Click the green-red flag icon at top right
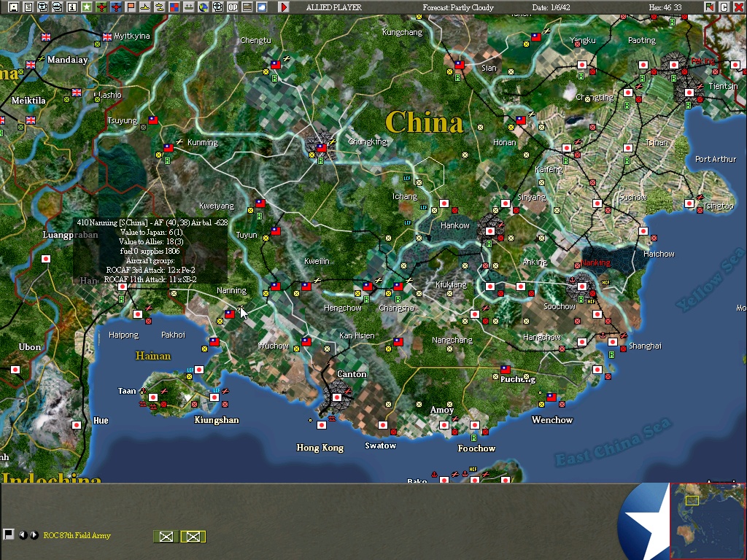Viewport: 747px width, 560px height. pyautogui.click(x=709, y=7)
